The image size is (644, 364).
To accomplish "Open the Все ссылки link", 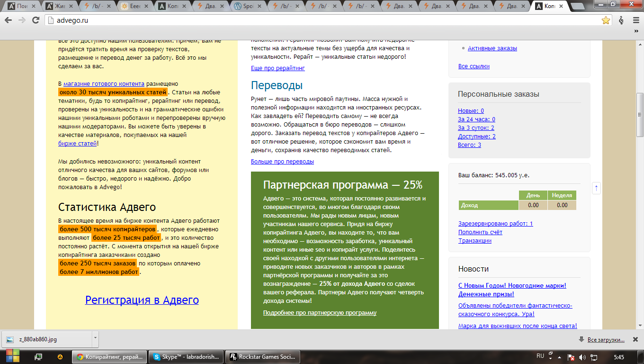I will click(474, 66).
